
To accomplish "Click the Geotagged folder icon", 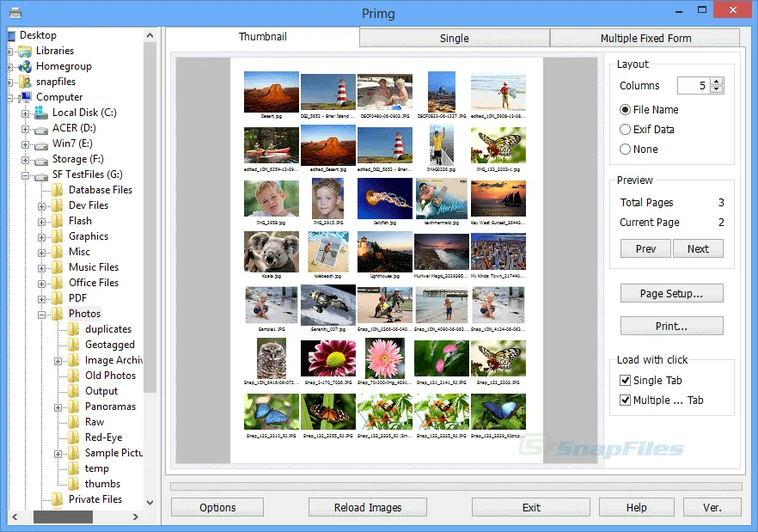I will click(x=74, y=345).
